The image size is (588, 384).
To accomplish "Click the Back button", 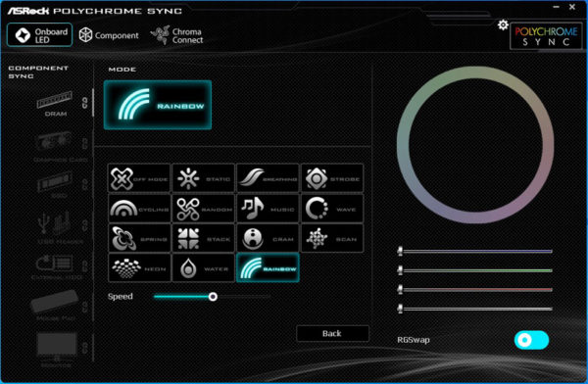I will pyautogui.click(x=332, y=333).
